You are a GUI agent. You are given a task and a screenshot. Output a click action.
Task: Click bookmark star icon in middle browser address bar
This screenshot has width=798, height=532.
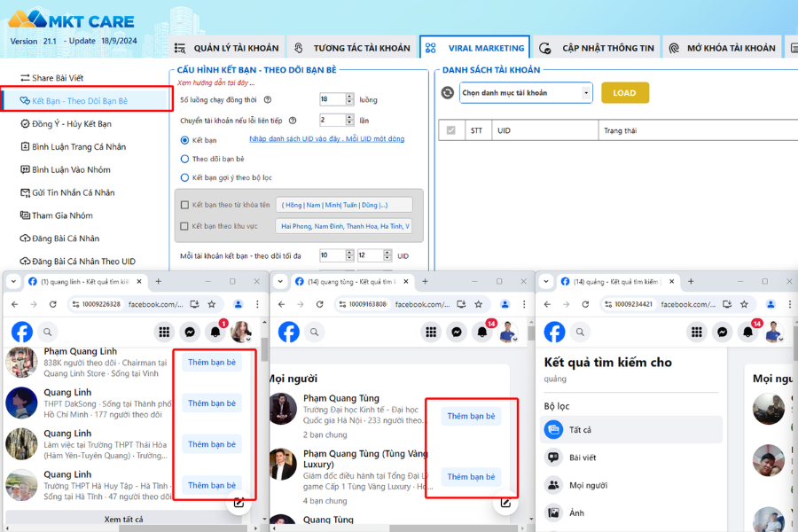click(477, 304)
